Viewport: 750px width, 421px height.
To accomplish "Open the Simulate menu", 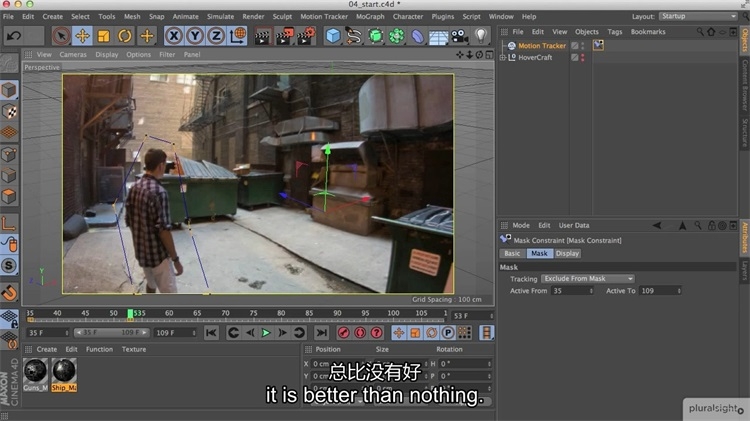I will coord(220,16).
